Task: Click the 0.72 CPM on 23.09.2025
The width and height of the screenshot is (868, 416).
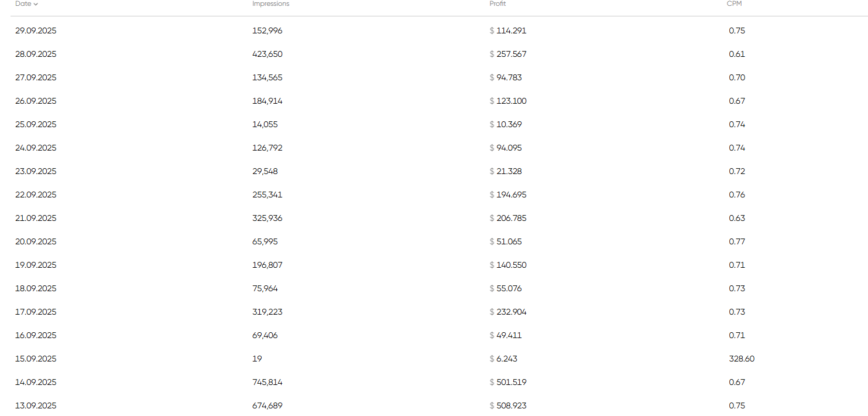Action: 737,171
